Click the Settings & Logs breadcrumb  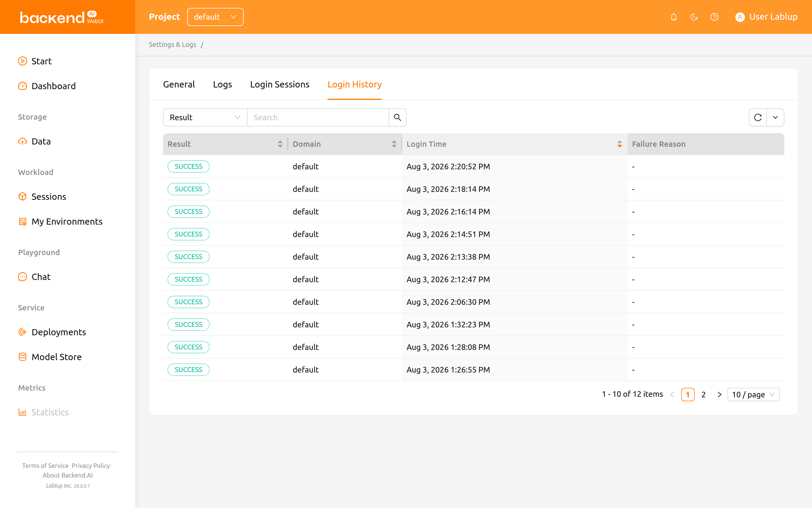click(173, 44)
